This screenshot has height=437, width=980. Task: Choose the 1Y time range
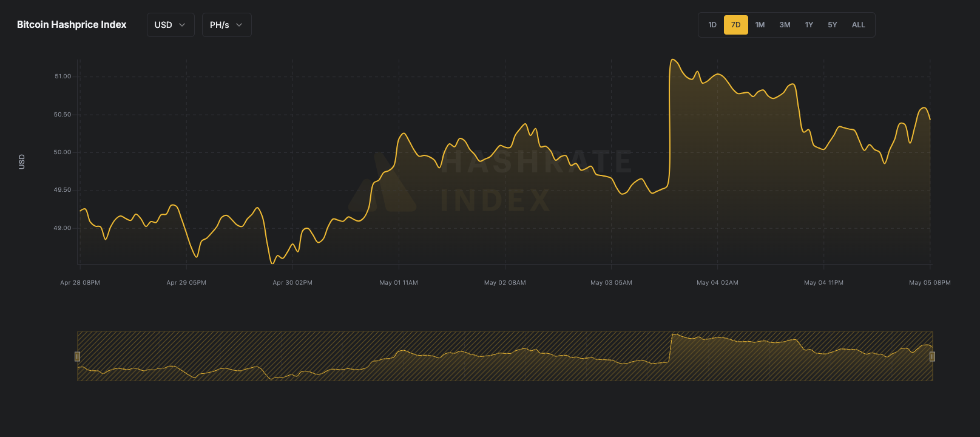tap(809, 25)
